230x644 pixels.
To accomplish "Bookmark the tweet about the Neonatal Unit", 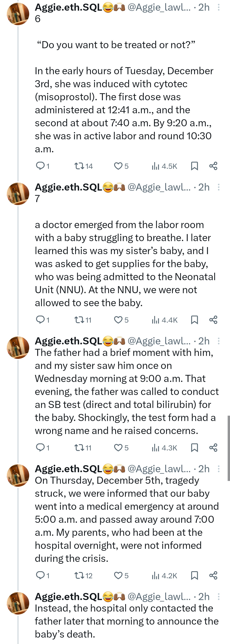I will (x=194, y=320).
